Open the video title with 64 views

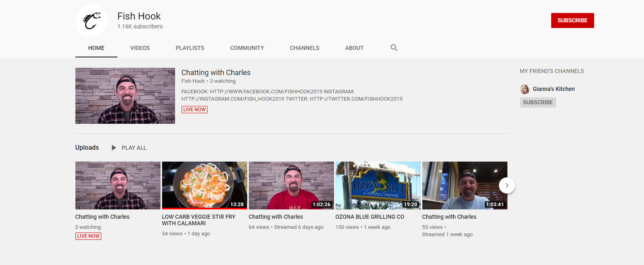tap(276, 217)
